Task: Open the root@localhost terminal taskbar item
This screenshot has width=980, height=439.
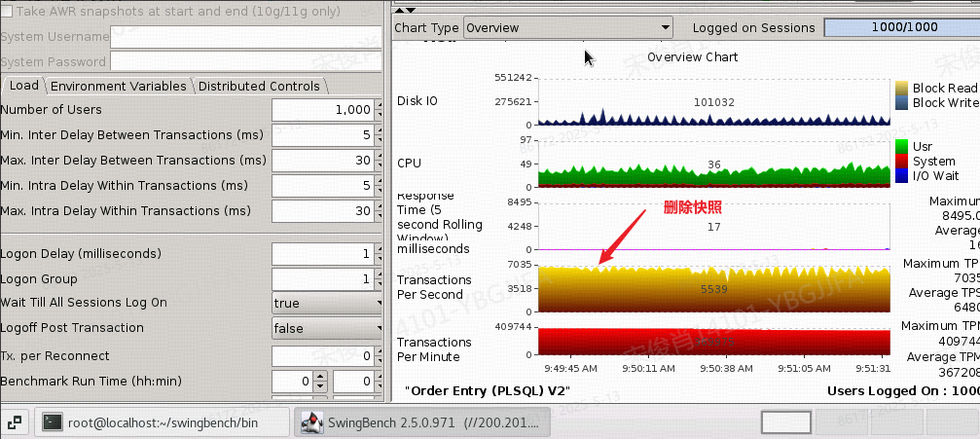Action: (162, 422)
